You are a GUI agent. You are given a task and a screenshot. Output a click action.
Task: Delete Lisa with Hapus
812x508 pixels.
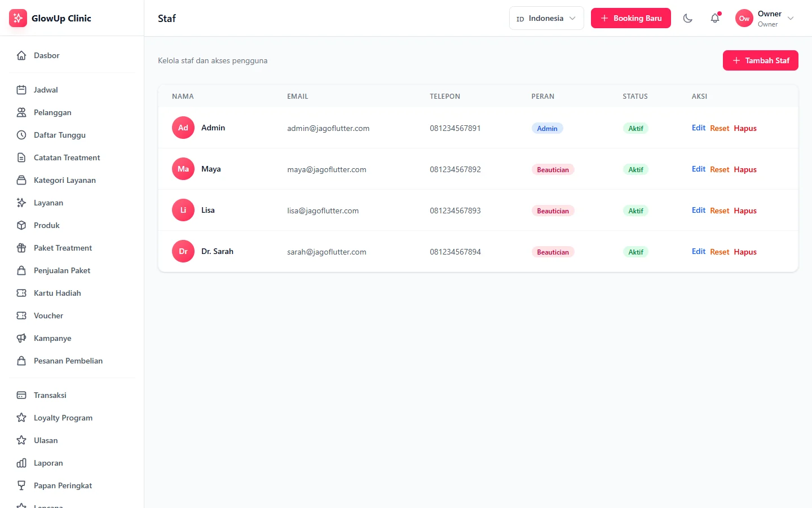click(x=745, y=211)
